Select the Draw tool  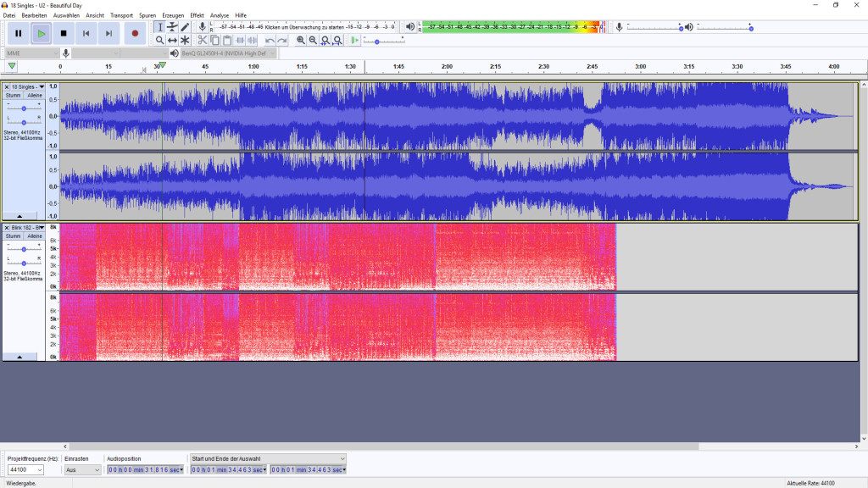coord(184,26)
